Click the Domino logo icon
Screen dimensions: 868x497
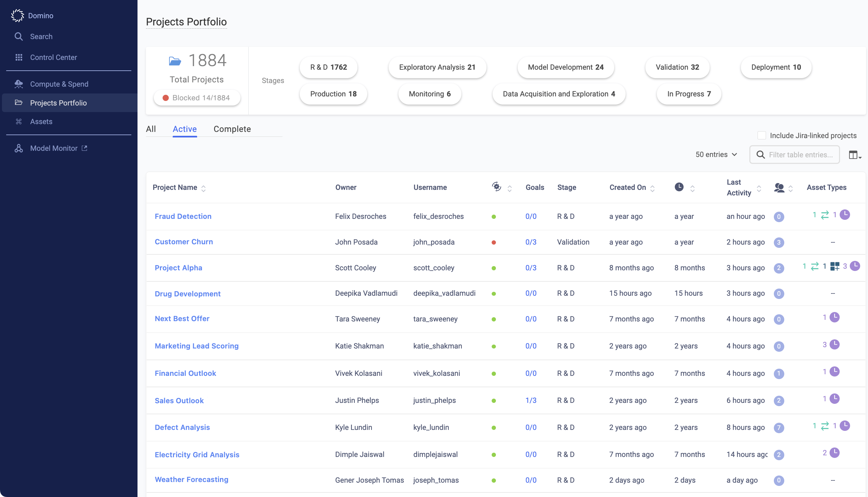[x=17, y=15]
